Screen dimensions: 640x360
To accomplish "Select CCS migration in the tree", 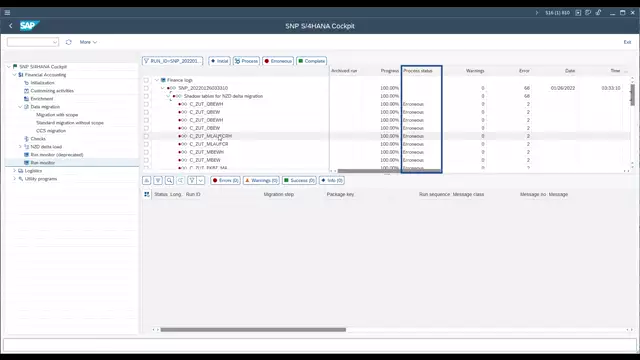I will pos(51,131).
